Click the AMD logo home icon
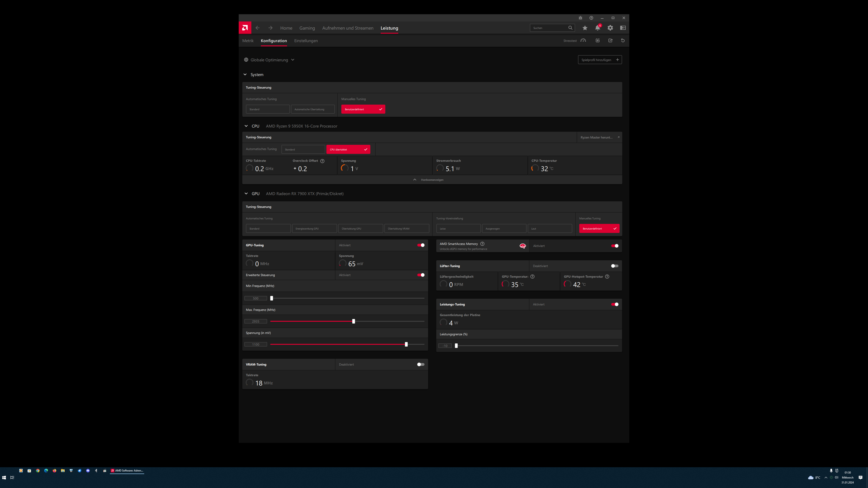The height and width of the screenshot is (488, 868). click(245, 28)
